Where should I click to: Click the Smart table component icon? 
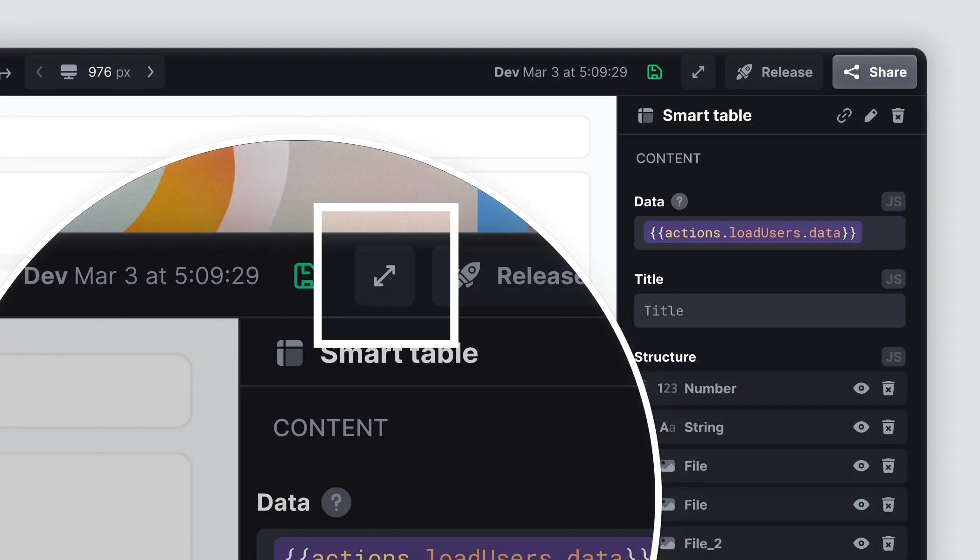645,115
